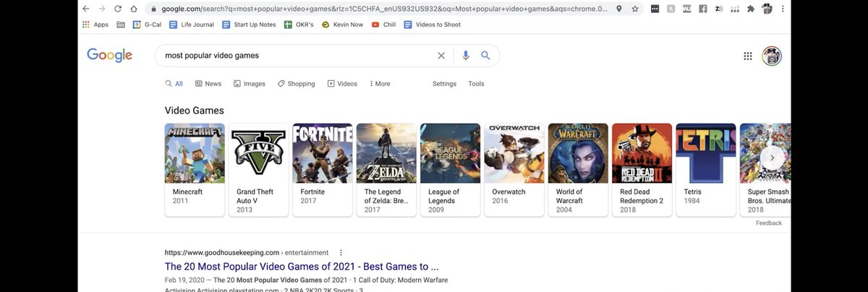Viewport: 868px width, 292px height.
Task: Open the Life Journal bookmark
Action: click(x=192, y=24)
